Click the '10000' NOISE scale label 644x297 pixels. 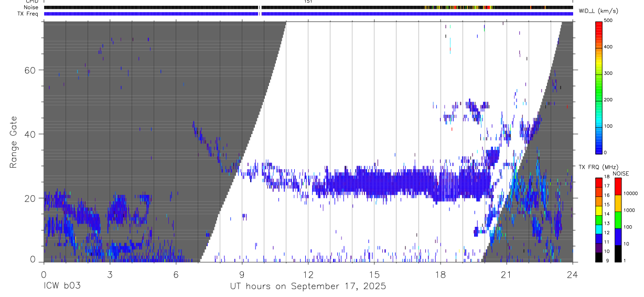coord(630,194)
